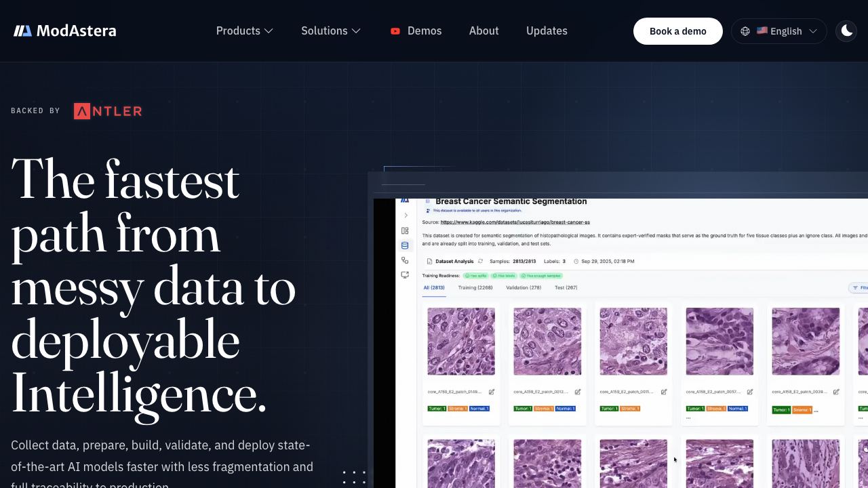This screenshot has height=488, width=868.
Task: Click the Training Readiness label
Action: [x=441, y=276]
